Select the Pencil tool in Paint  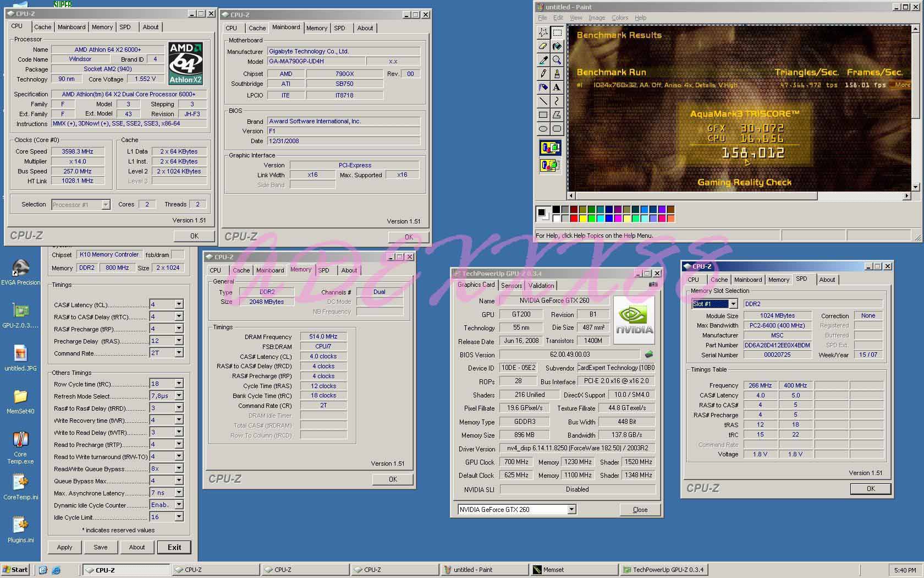(543, 74)
